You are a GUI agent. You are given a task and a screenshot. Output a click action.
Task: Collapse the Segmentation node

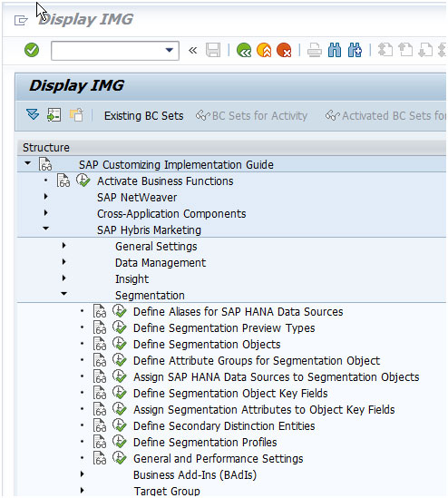coord(64,294)
